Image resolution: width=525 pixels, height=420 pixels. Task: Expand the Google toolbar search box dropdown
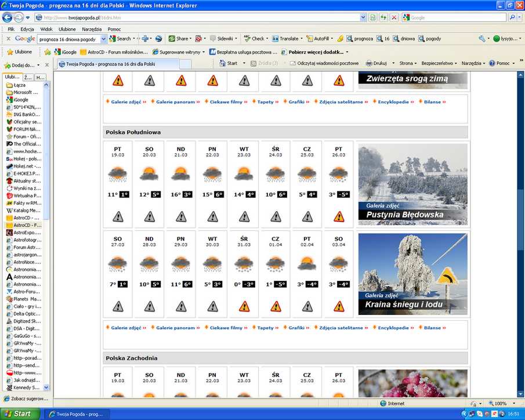[103, 39]
